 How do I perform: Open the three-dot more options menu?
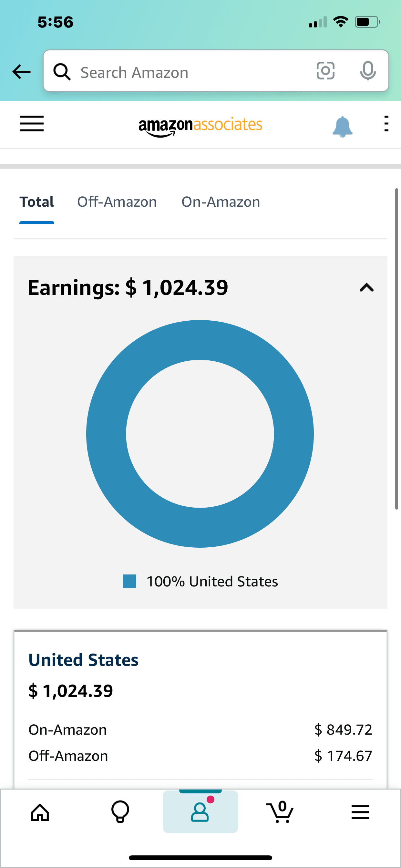click(386, 124)
